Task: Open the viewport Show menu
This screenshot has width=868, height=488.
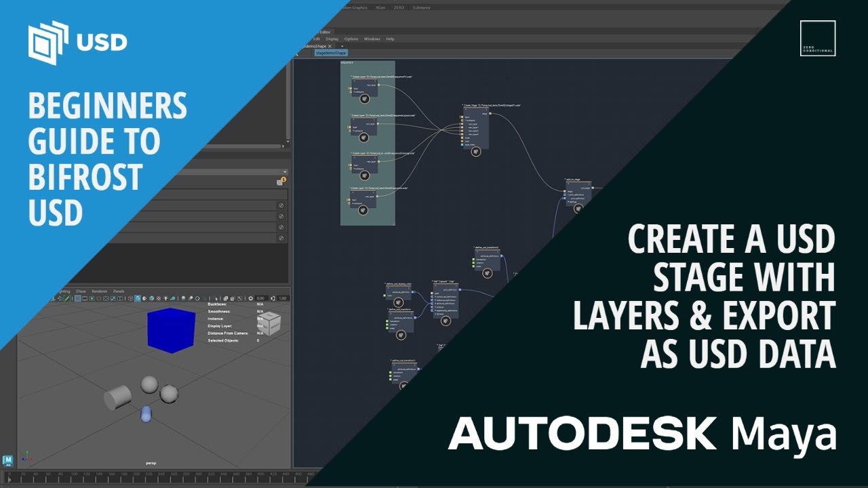Action: click(x=81, y=291)
